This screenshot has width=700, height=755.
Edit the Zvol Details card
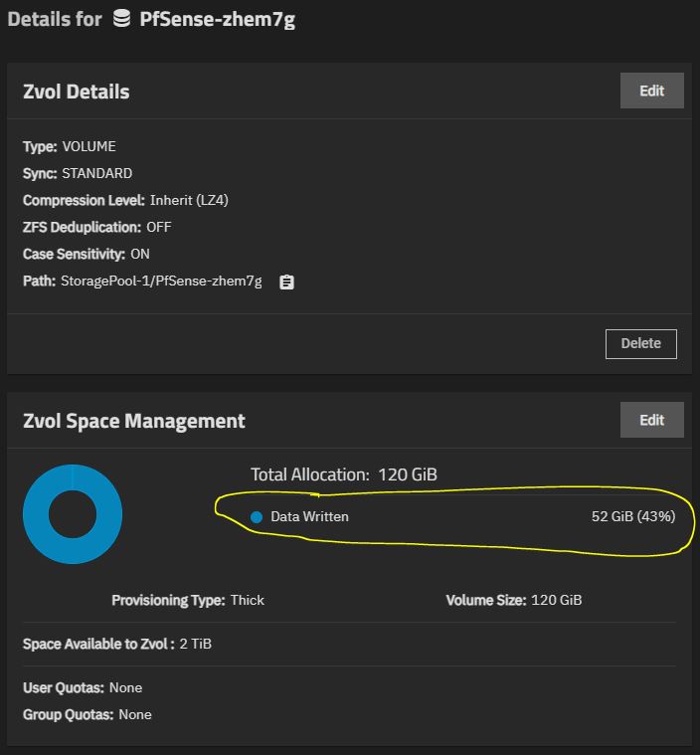[652, 91]
